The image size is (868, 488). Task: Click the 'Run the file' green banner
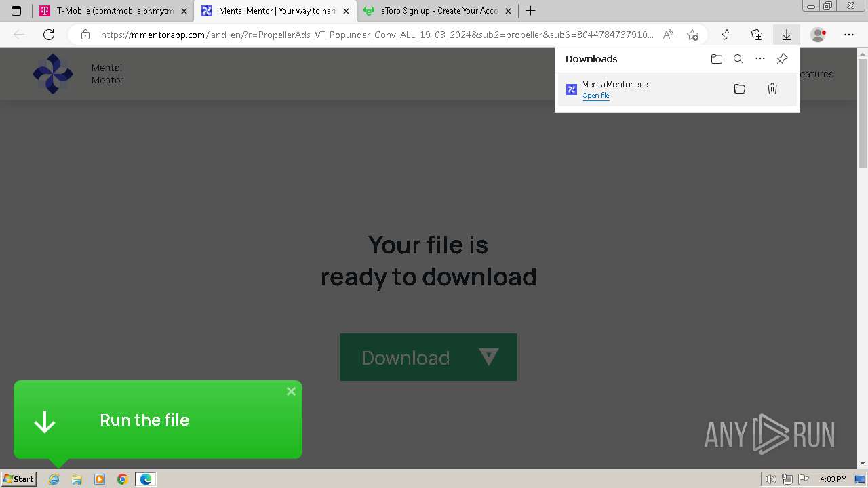pyautogui.click(x=158, y=420)
